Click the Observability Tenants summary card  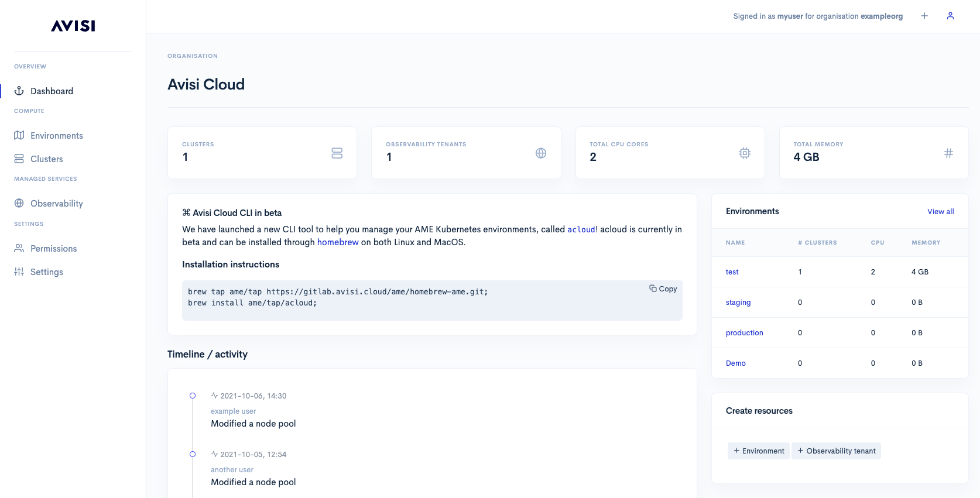click(466, 153)
